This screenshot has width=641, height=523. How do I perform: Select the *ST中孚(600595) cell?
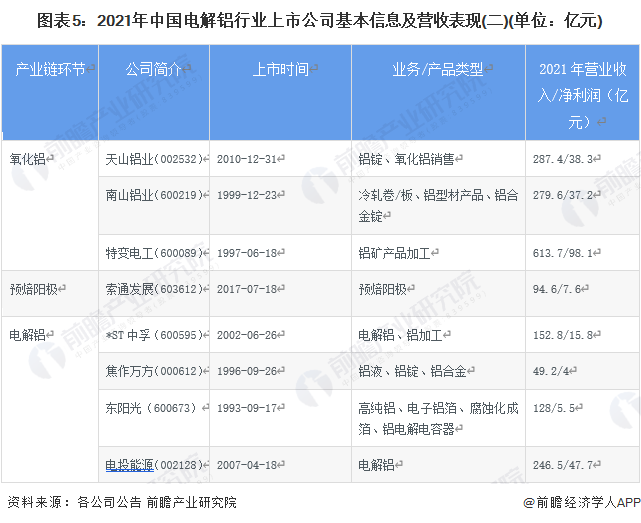pyautogui.click(x=154, y=334)
